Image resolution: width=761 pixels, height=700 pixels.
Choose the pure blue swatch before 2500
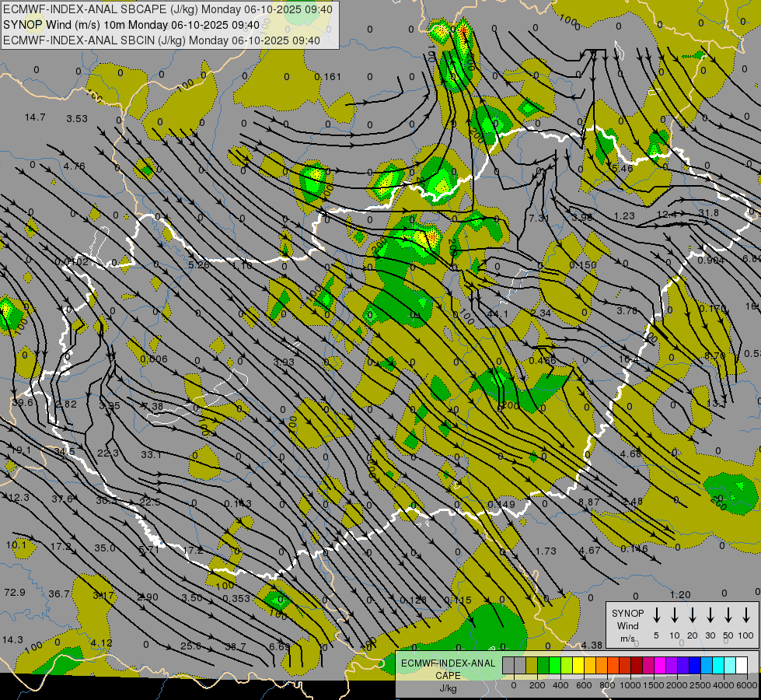coord(694,665)
